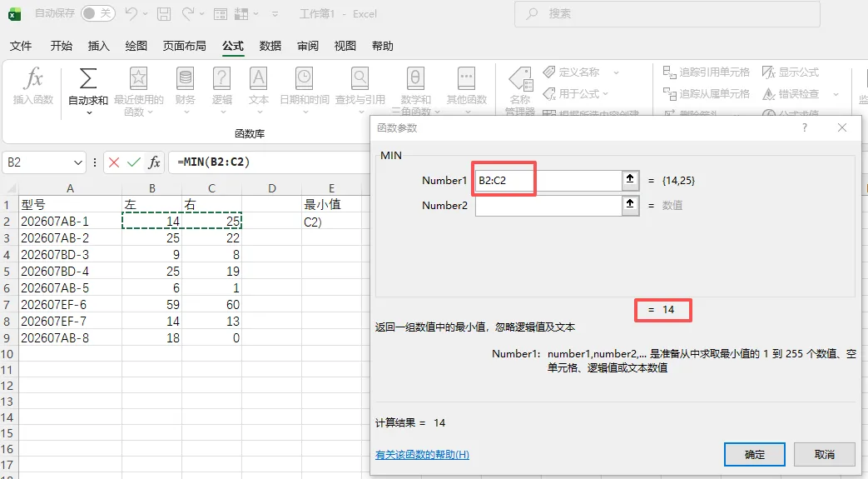Viewport: 868px width, 479px height.
Task: Click Use in Formula (用于公式) button
Action: (x=572, y=93)
